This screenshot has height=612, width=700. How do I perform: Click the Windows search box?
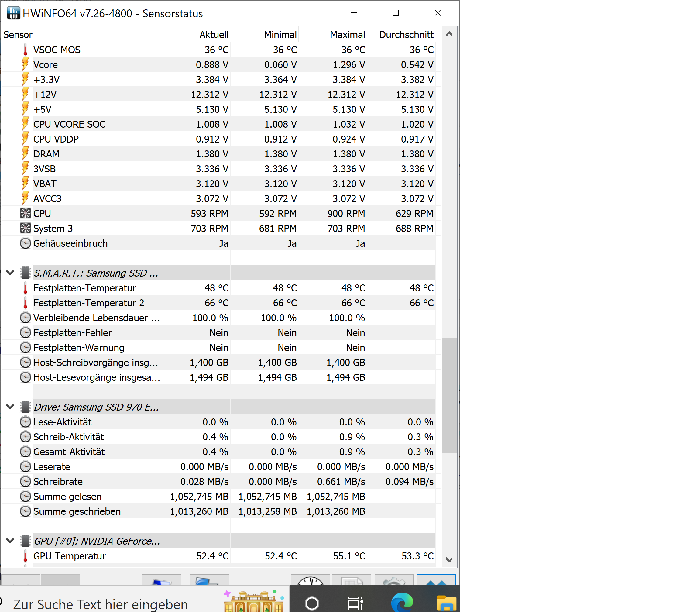click(100, 604)
